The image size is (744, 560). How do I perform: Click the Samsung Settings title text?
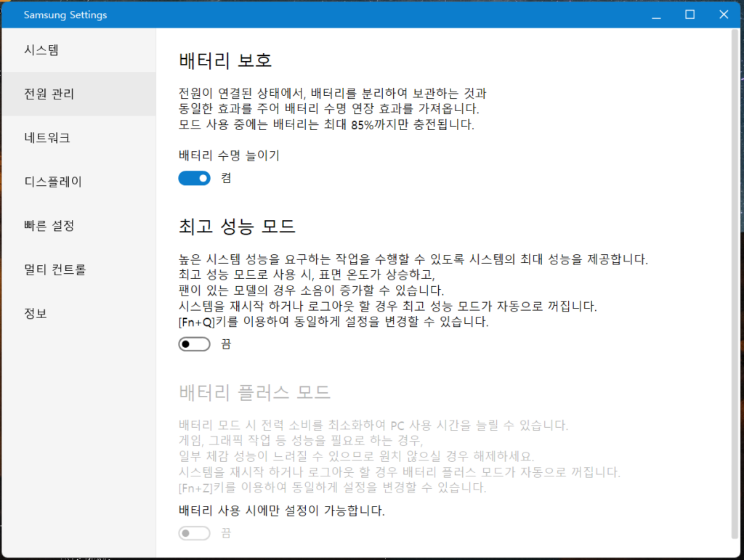(65, 15)
